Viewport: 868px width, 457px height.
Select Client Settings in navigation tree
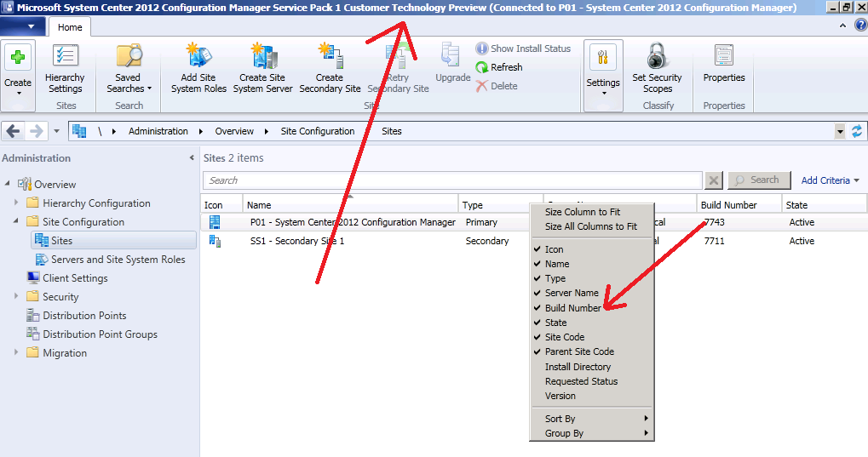67,278
